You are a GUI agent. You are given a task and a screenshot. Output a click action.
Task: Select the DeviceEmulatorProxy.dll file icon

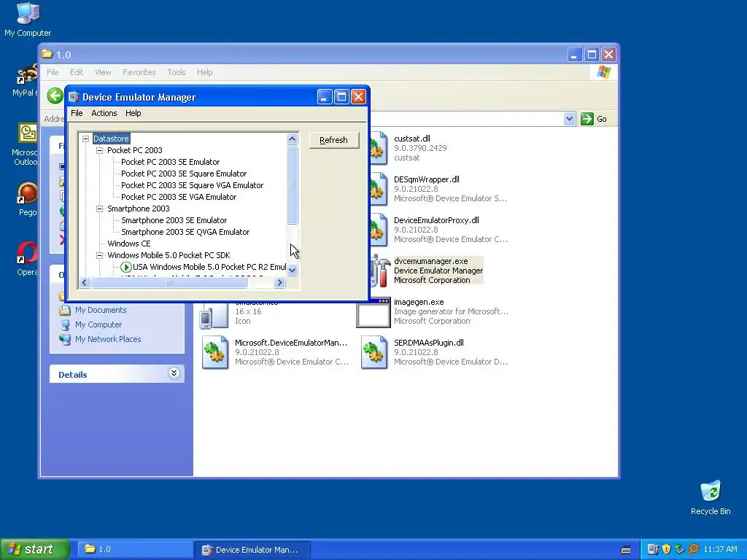click(379, 230)
